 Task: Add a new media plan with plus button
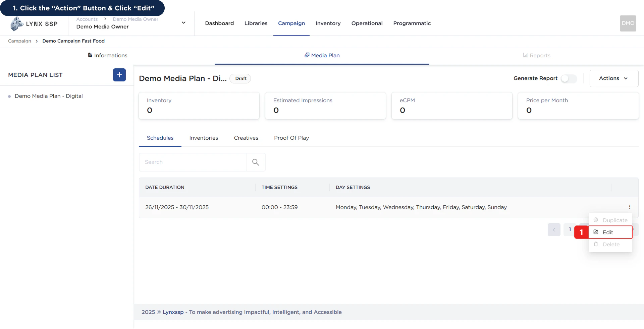[119, 75]
